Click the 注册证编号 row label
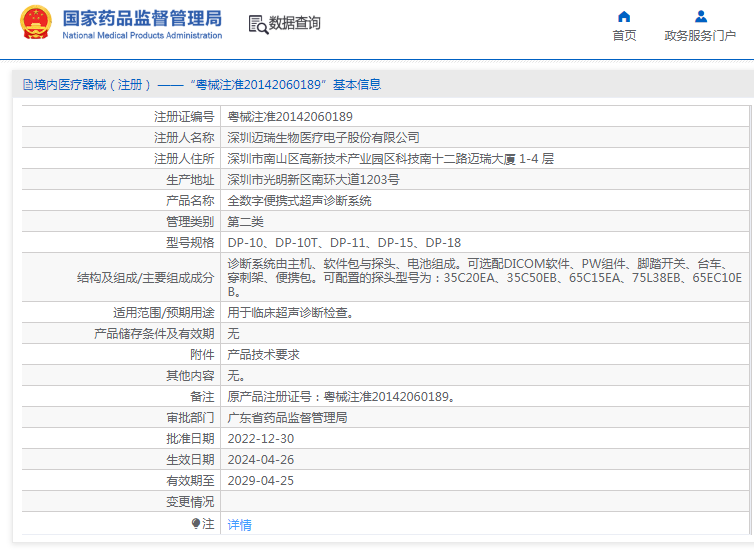 tap(184, 117)
